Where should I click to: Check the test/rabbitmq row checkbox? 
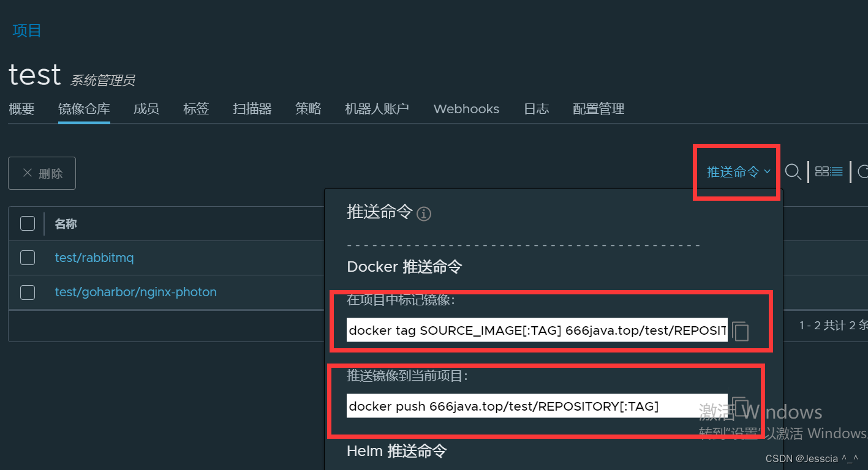(x=28, y=258)
